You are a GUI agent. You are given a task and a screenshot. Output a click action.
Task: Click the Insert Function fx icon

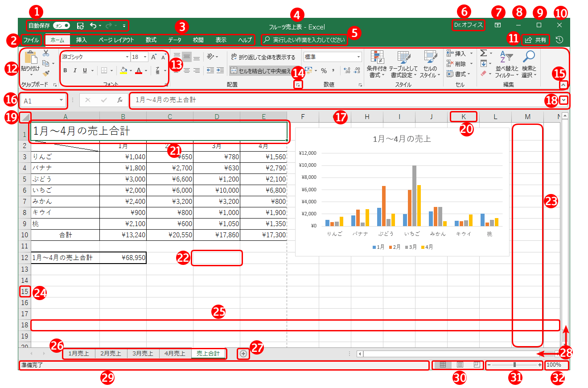coord(120,100)
